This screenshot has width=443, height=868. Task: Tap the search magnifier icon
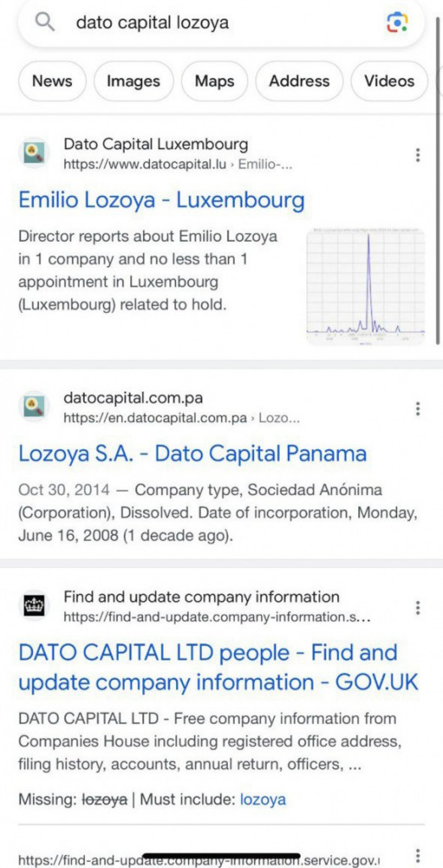click(45, 22)
